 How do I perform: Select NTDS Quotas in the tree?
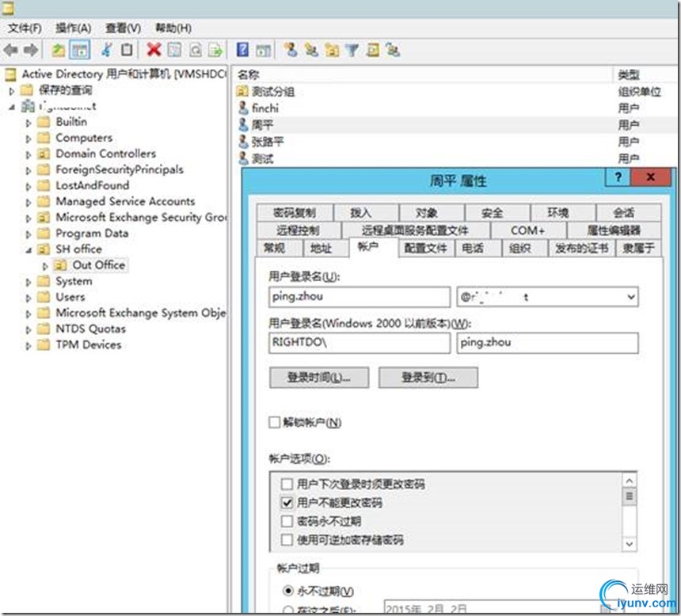[x=91, y=329]
